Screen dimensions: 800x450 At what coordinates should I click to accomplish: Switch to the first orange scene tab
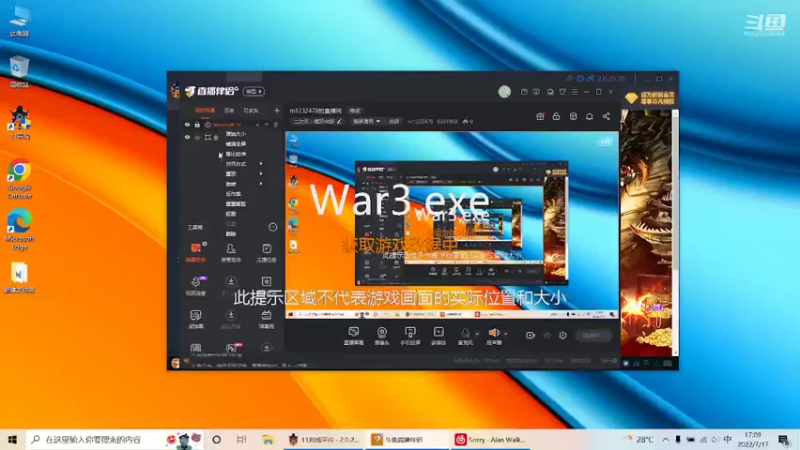(205, 110)
